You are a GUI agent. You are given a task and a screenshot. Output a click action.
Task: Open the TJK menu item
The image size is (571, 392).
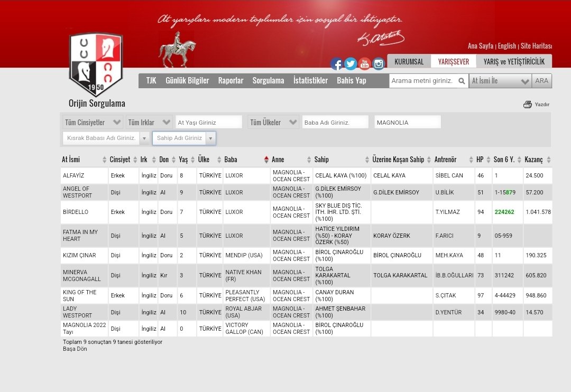tap(151, 80)
